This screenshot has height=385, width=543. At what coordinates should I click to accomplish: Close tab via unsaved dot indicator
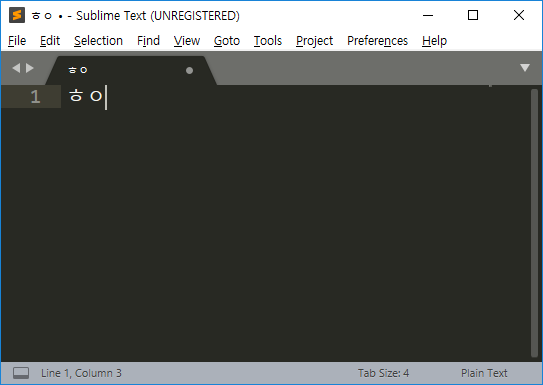[189, 71]
